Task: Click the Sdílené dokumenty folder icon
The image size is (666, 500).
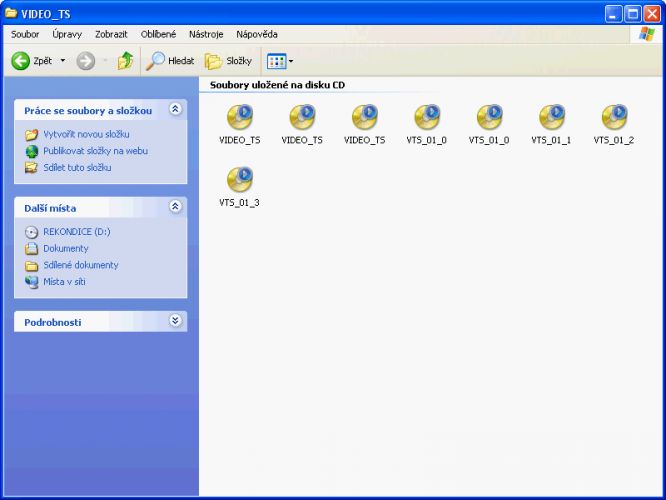Action: (x=31, y=266)
